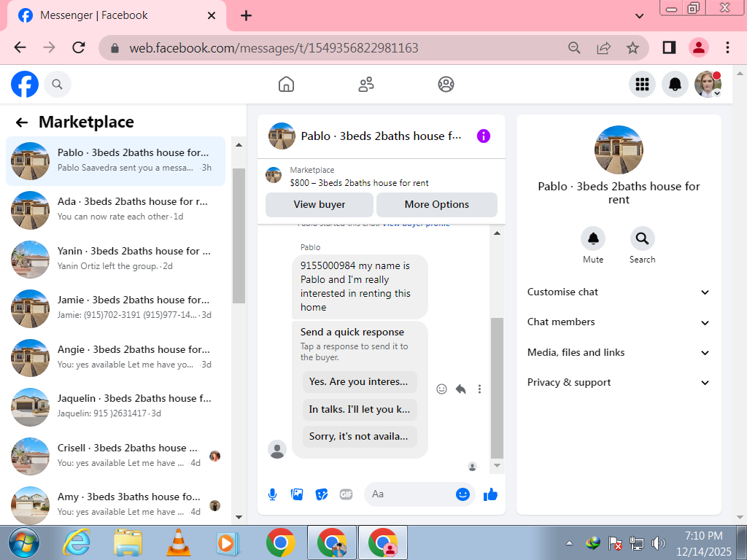
Task: Open Amy conversation in chat list
Action: (x=115, y=505)
